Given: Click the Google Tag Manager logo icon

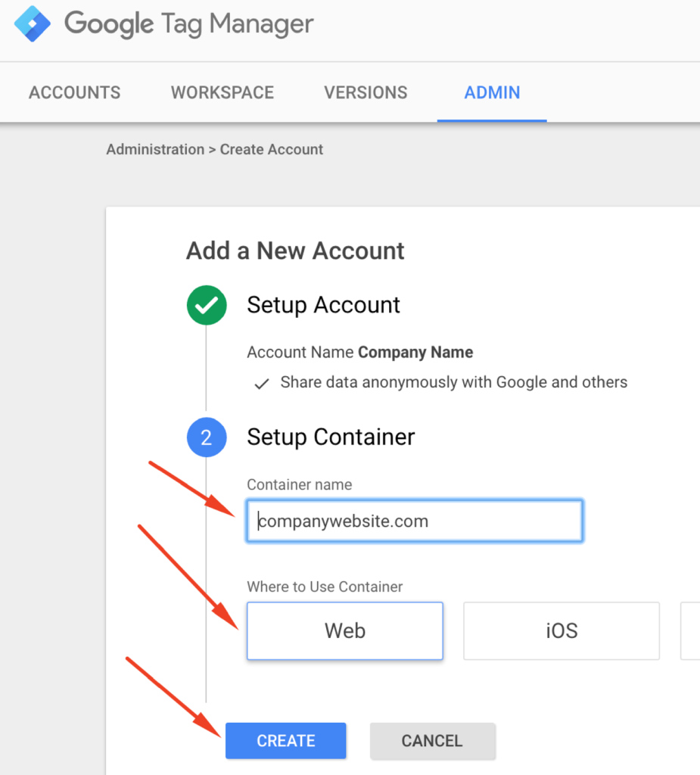Looking at the screenshot, I should coord(32,23).
